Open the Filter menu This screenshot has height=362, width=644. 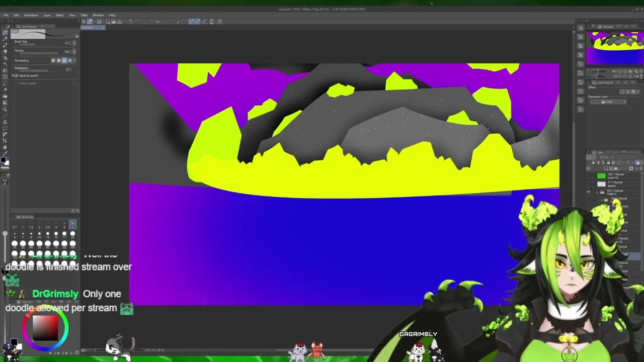(84, 15)
